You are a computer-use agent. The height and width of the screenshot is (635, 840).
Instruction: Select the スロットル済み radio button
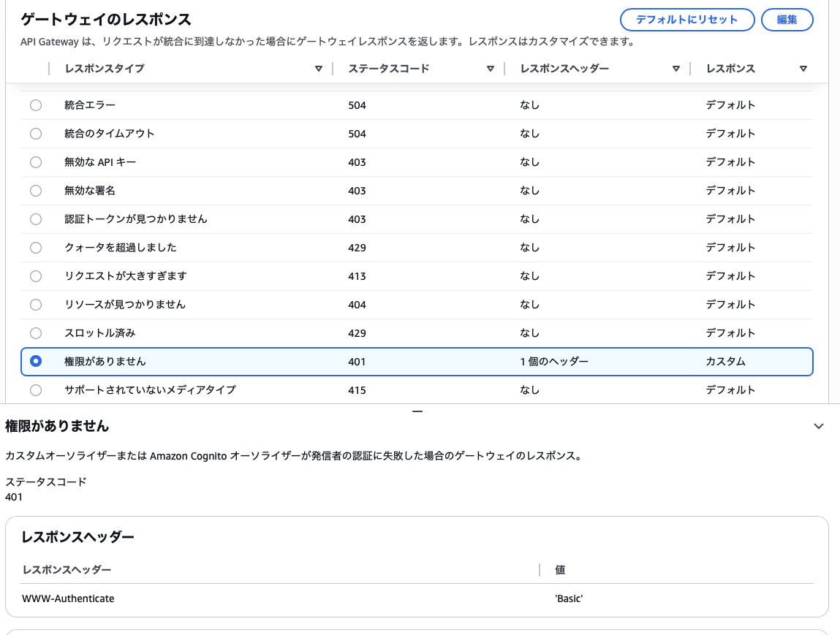(36, 333)
